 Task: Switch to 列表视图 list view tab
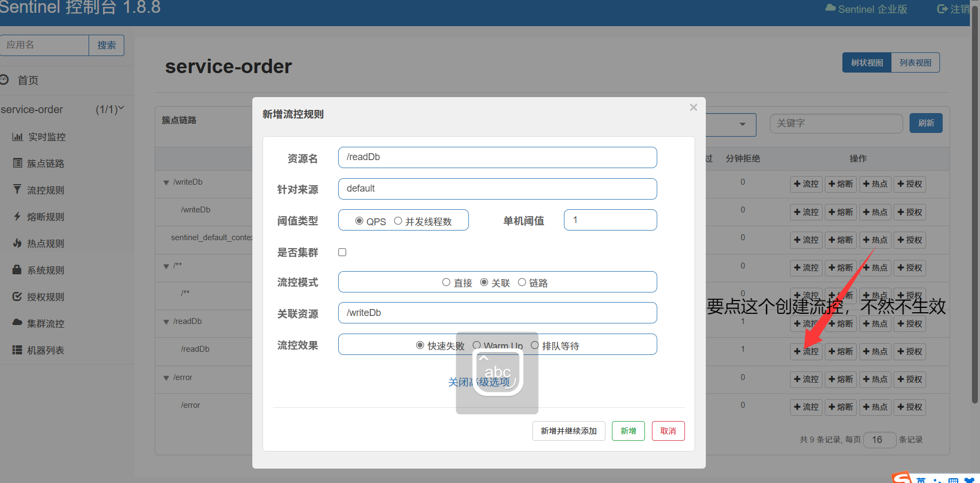click(x=915, y=62)
